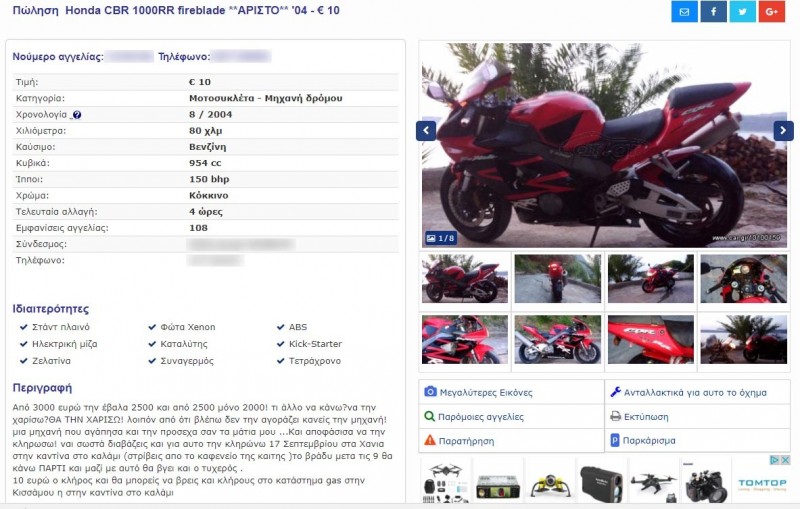
Task: Select the rear view motorcycle thumbnail
Action: [x=558, y=278]
